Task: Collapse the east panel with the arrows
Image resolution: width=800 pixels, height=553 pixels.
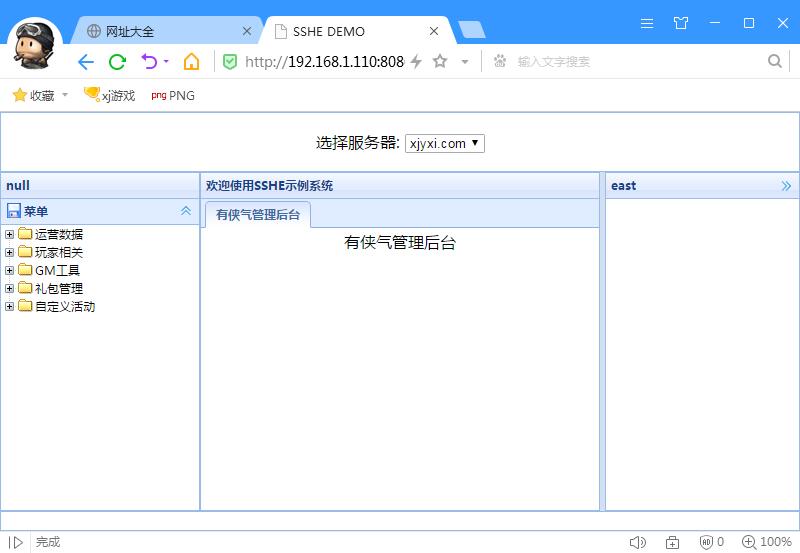Action: click(x=786, y=186)
